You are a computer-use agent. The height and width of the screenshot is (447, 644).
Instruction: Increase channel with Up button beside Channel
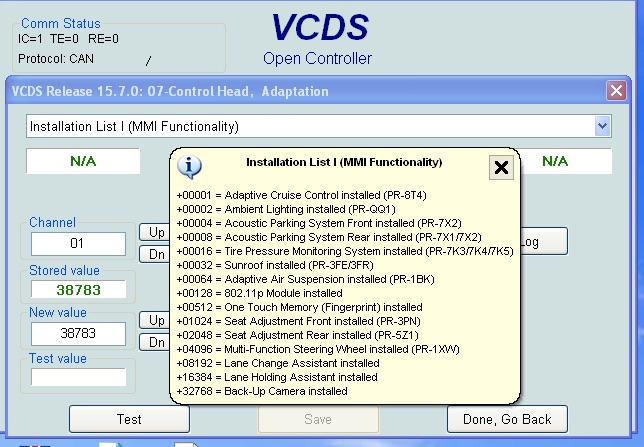155,232
